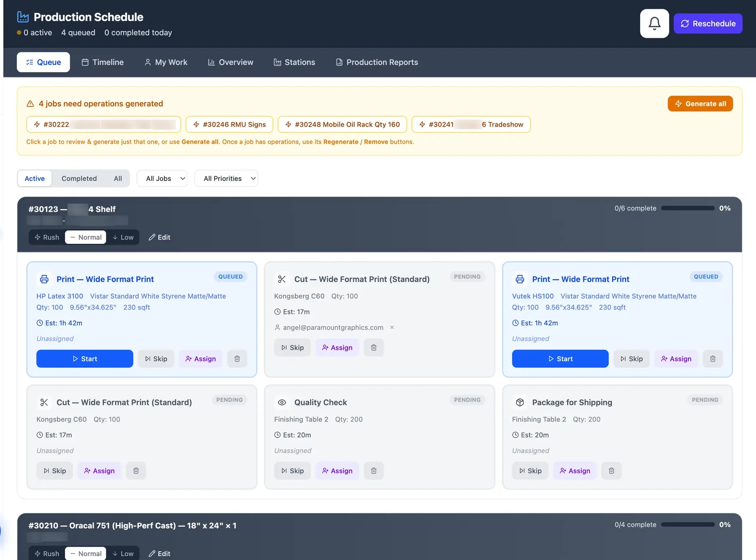
Task: Switch to the Timeline tab
Action: coord(103,62)
